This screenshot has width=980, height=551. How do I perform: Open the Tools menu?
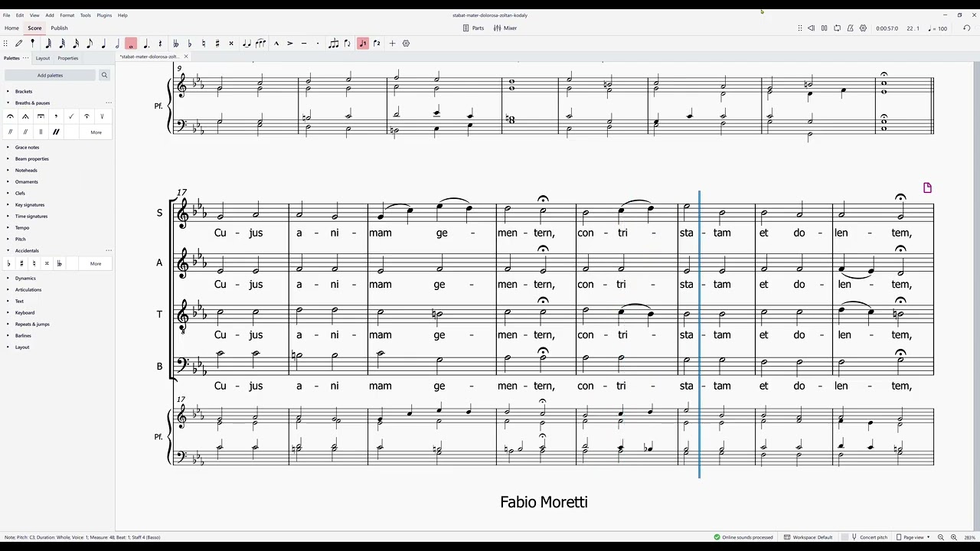(86, 15)
